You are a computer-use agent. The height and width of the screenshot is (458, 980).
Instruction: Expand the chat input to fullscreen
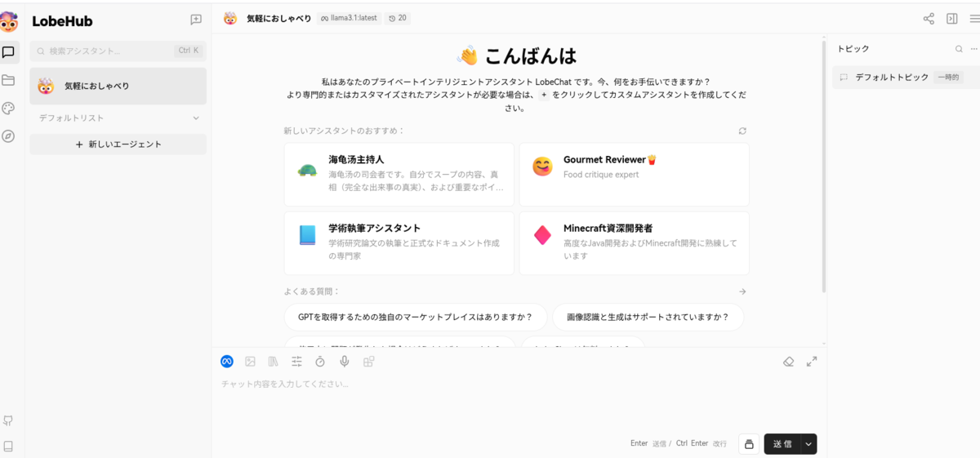coord(812,361)
